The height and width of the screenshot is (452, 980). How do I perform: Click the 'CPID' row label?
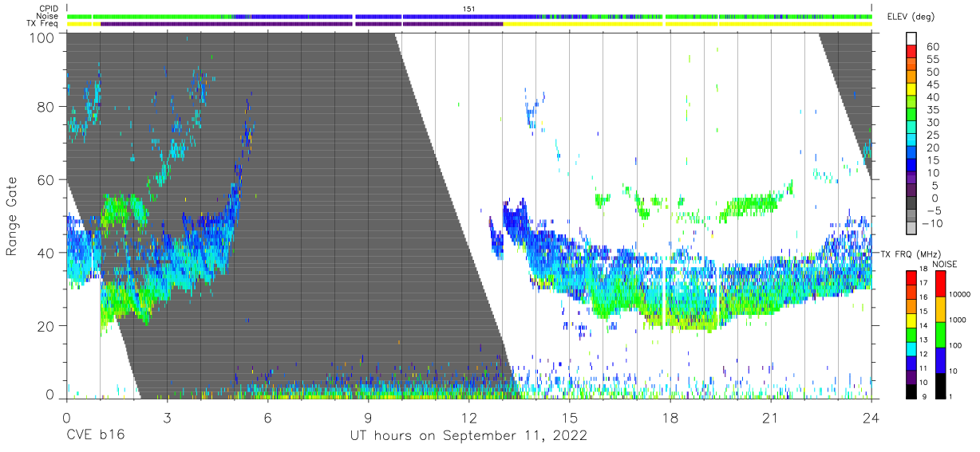(50, 9)
